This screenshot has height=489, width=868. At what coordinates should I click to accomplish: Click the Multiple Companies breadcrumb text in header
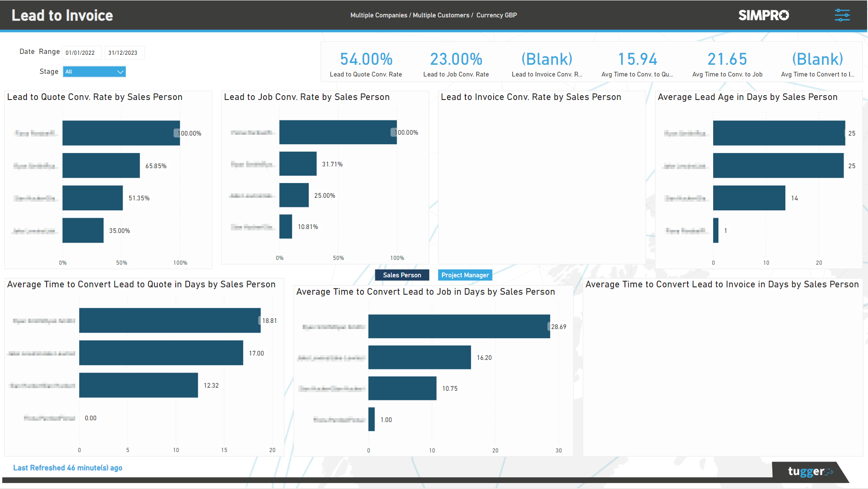coord(379,15)
